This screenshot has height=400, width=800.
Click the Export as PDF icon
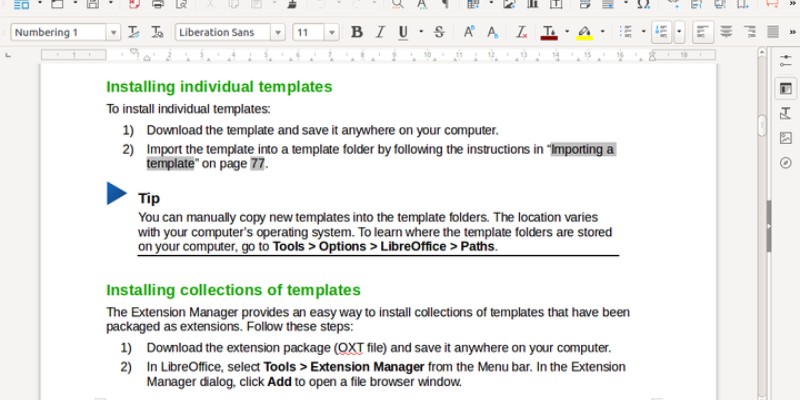[x=134, y=4]
